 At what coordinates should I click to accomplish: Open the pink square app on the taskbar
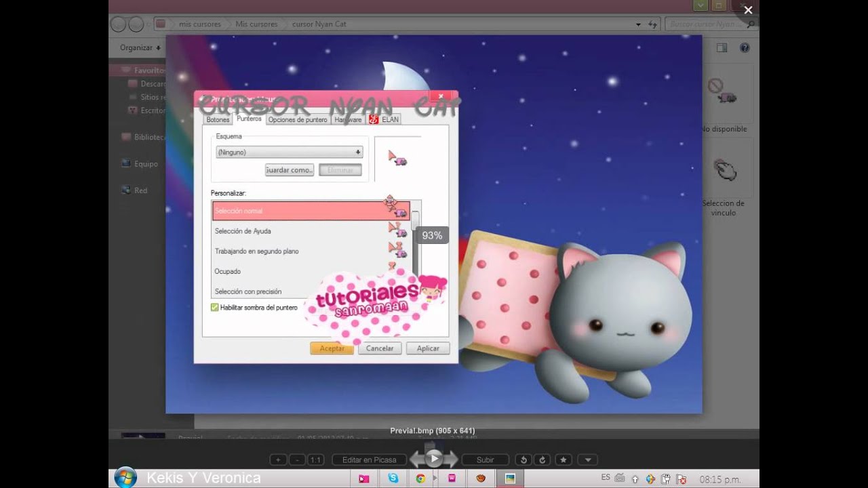coord(452,479)
